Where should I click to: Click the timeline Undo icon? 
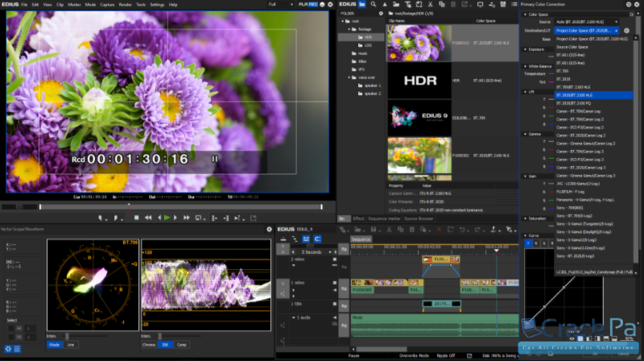pos(462,230)
